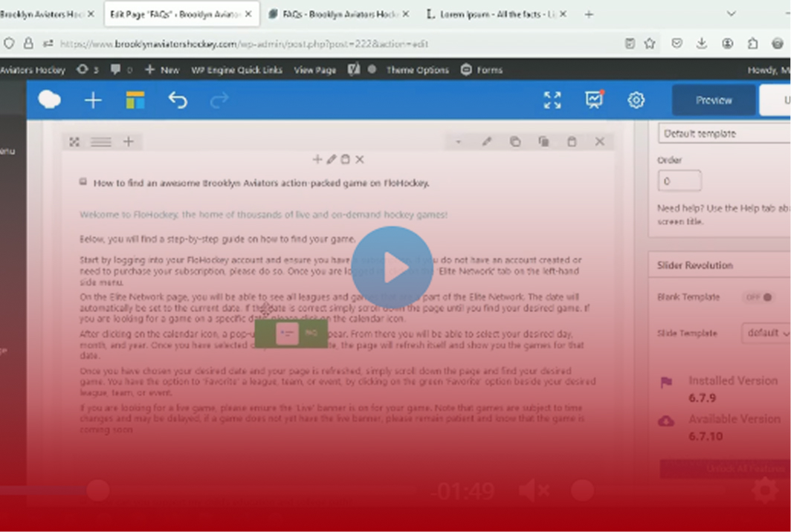Click the comments bubble in admin bar
The width and height of the screenshot is (791, 532).
pos(121,70)
